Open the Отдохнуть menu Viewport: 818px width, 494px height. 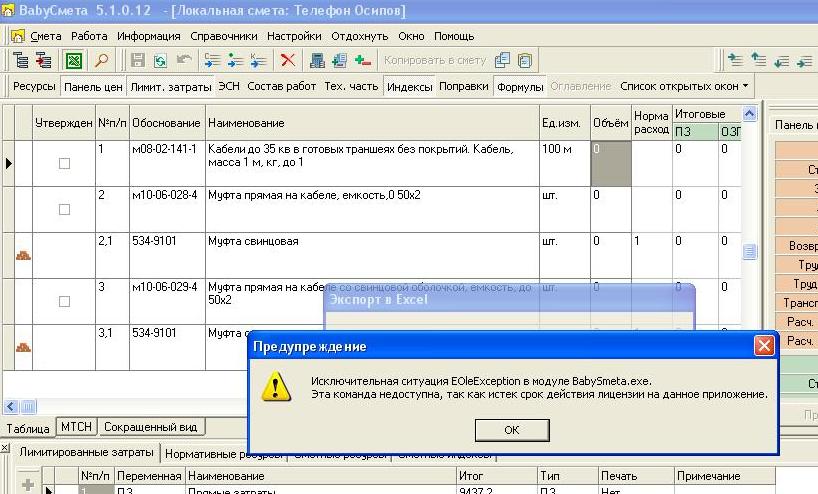click(359, 36)
